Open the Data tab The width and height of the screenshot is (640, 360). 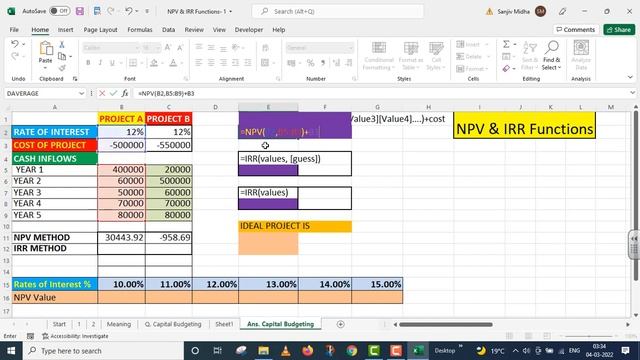pos(168,30)
